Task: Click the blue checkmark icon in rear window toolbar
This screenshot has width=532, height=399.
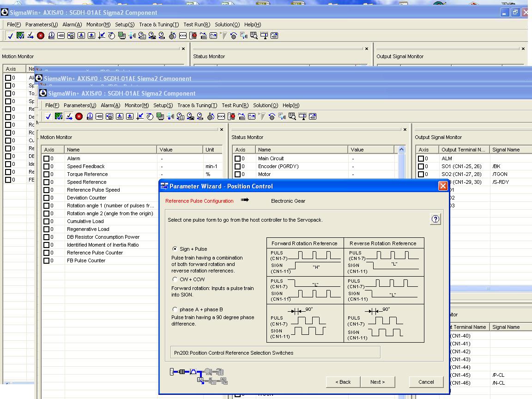Action: click(10, 36)
